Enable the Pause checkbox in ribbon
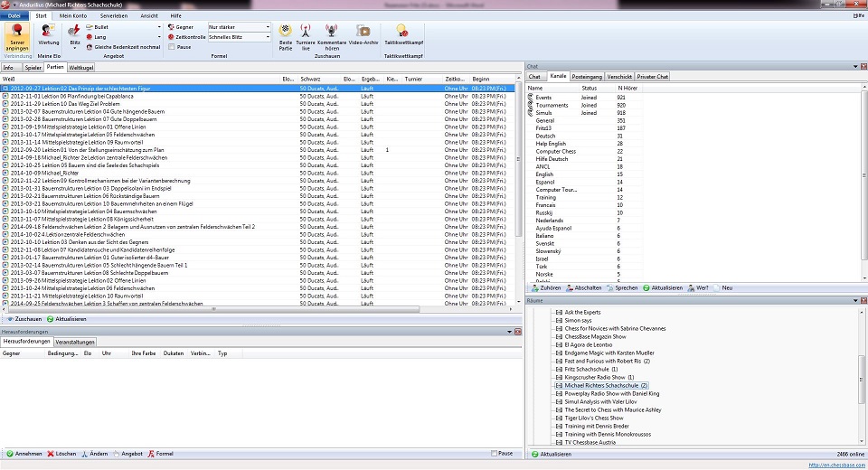The image size is (868, 470). point(172,47)
